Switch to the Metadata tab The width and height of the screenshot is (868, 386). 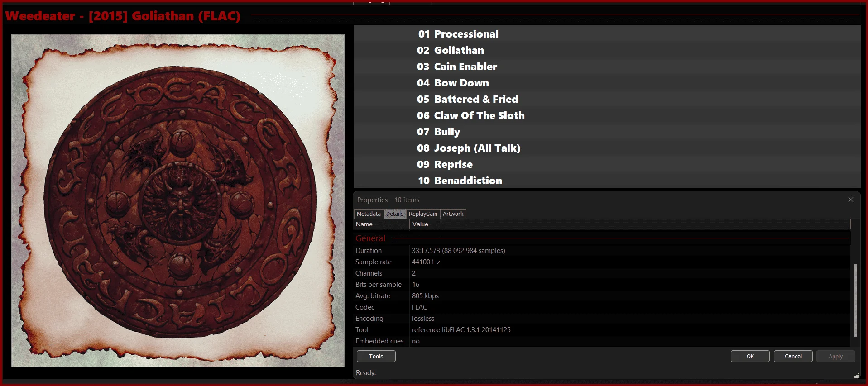tap(369, 214)
